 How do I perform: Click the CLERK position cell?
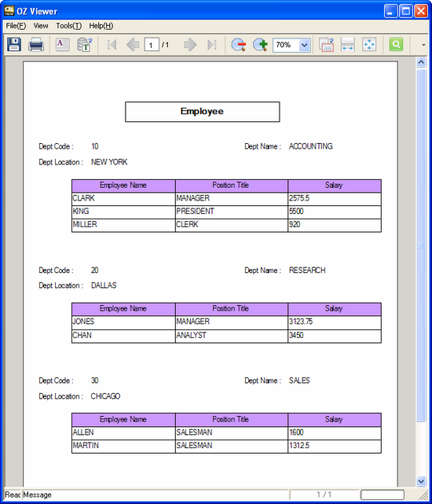click(231, 225)
